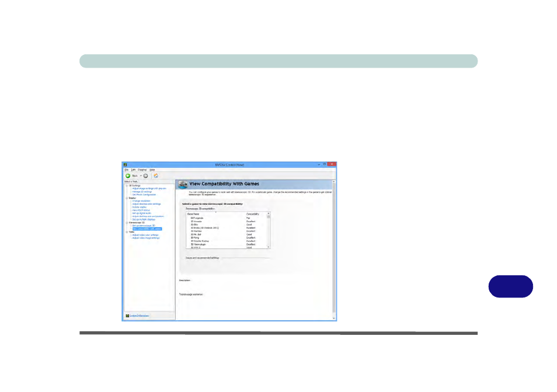Select Set up multiple displays

click(144, 219)
